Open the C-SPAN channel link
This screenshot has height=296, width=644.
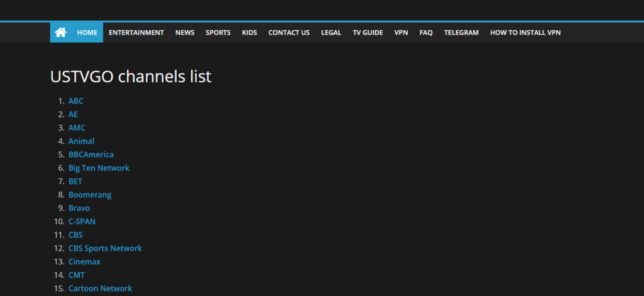point(82,222)
